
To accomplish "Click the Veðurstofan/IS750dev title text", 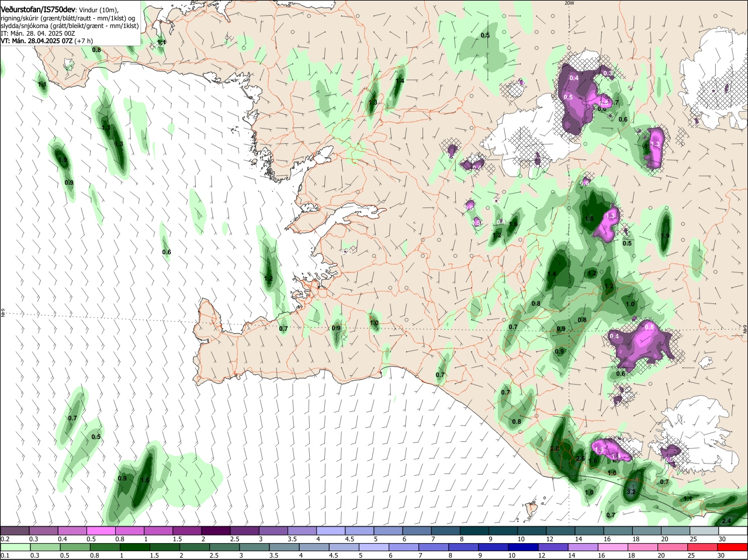I will tap(38, 10).
